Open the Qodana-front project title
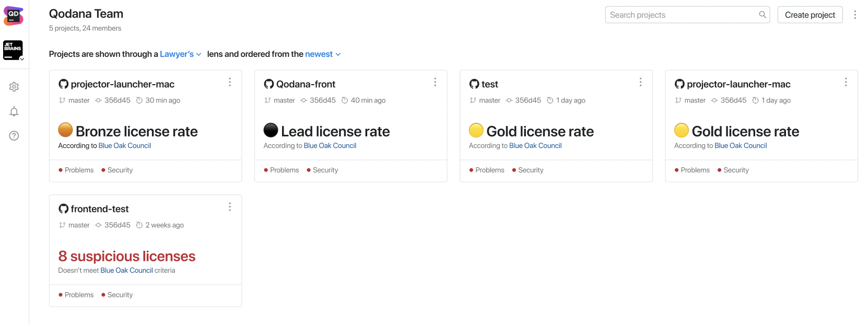 tap(306, 84)
